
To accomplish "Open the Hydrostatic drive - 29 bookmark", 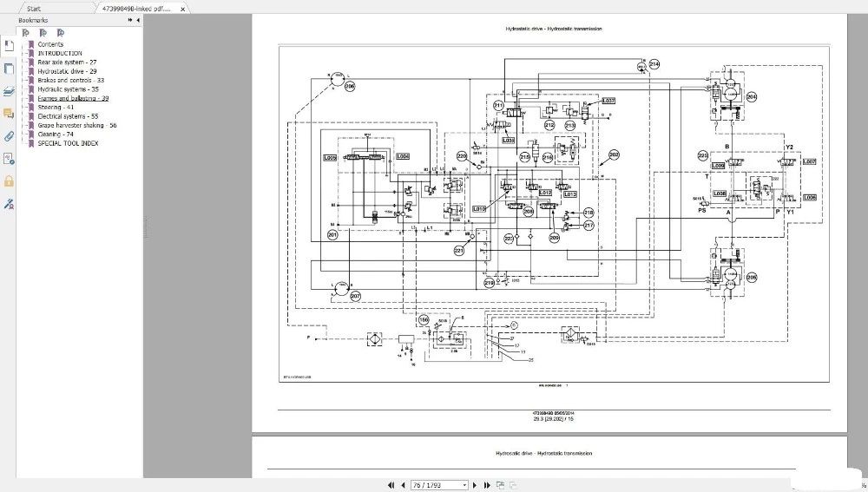I will [x=67, y=71].
